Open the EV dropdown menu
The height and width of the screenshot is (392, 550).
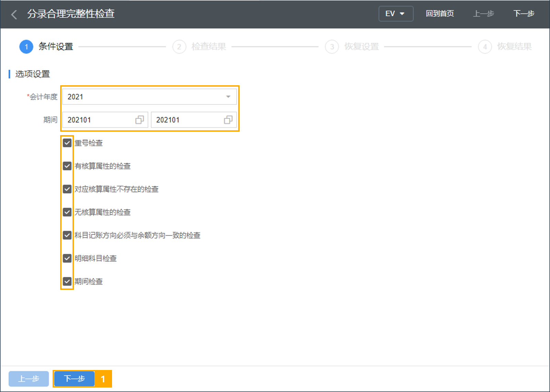[x=396, y=14]
